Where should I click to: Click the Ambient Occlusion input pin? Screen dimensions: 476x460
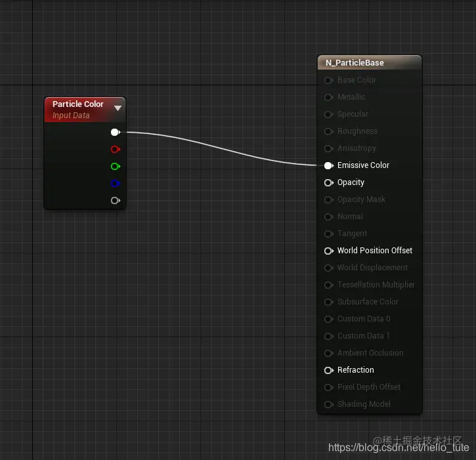click(x=328, y=353)
